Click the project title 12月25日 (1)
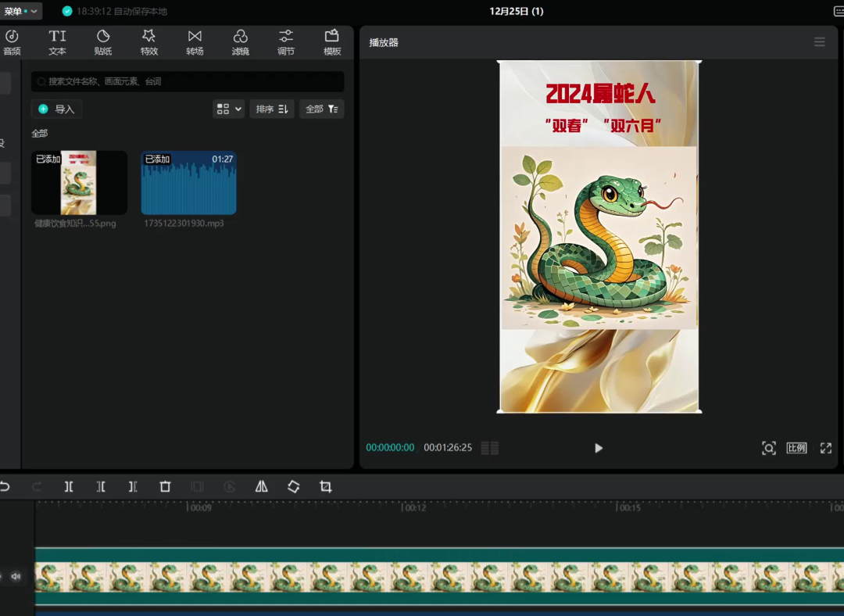Screen dimensions: 844x616 coord(517,11)
